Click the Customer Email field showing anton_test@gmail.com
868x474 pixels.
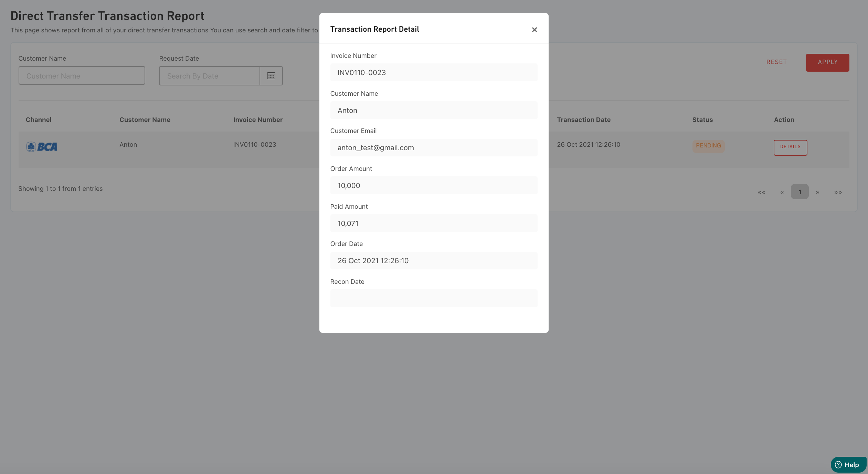pos(433,148)
